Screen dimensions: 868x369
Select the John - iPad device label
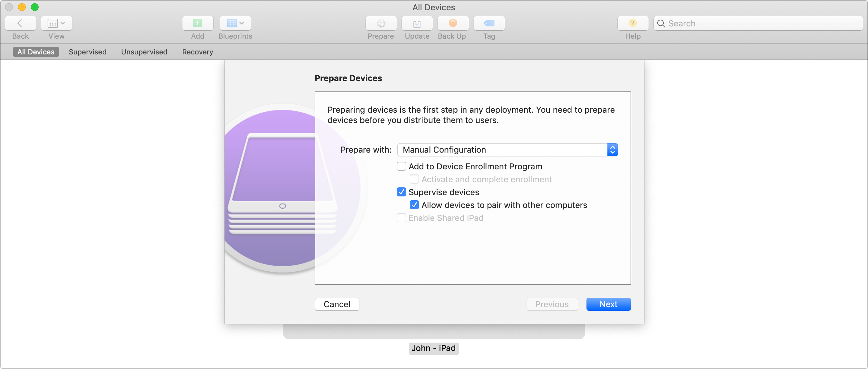pos(434,348)
